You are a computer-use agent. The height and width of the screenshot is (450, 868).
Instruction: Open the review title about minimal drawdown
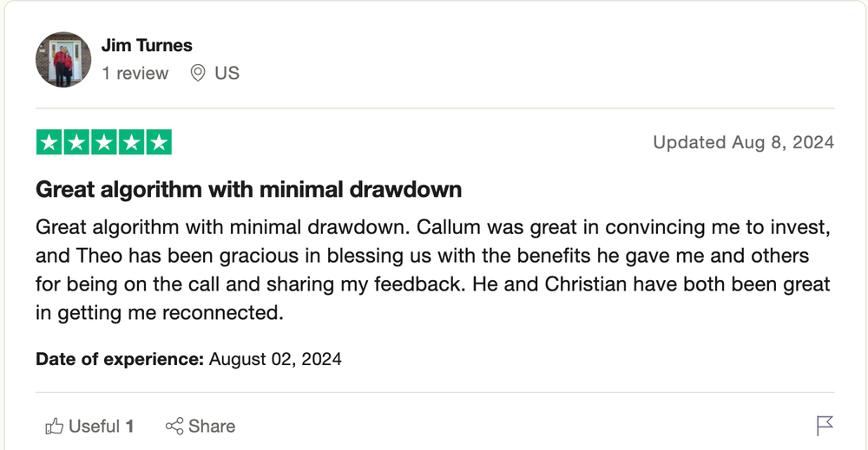[x=248, y=190]
